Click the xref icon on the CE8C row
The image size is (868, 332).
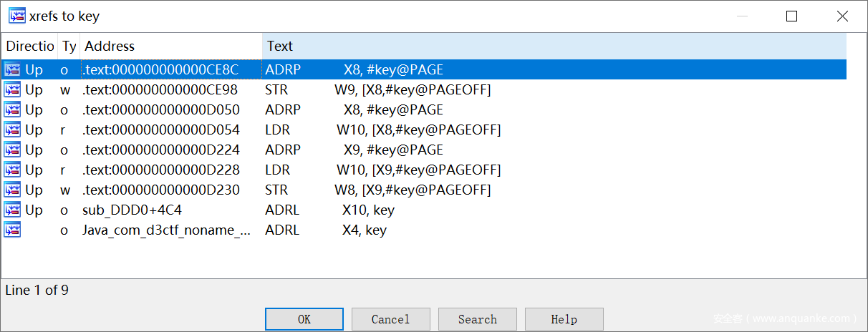point(12,69)
